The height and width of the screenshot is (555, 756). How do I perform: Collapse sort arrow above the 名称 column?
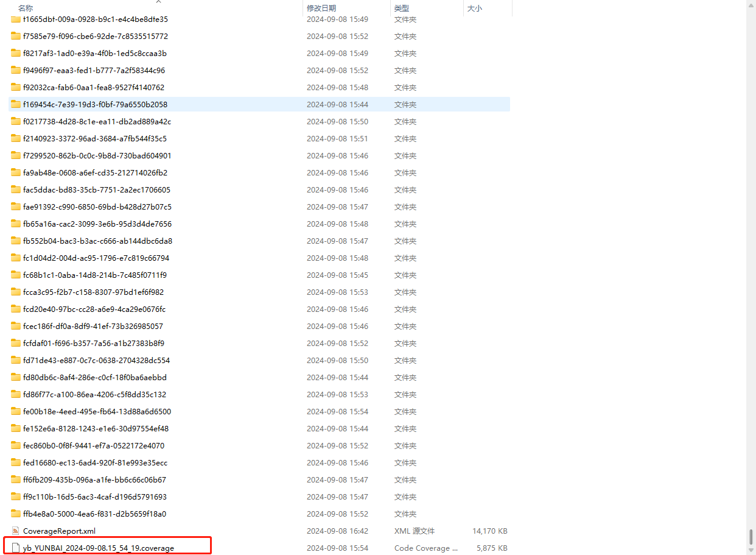(x=159, y=2)
